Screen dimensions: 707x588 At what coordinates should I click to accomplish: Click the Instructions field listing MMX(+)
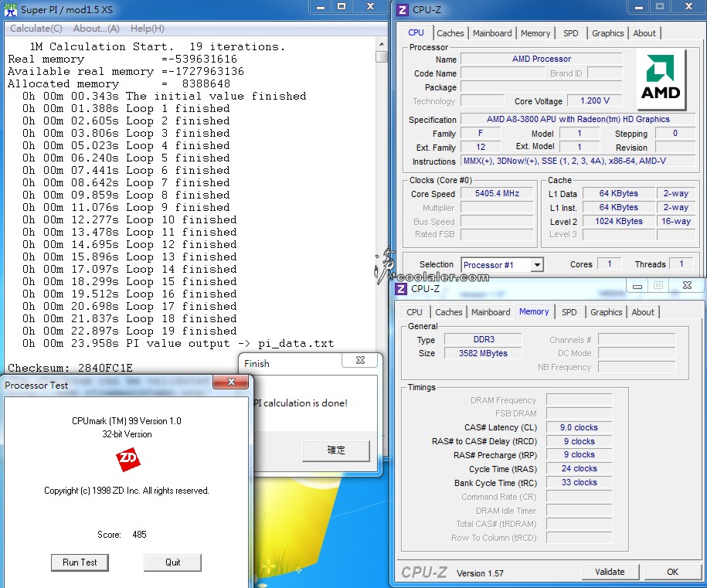(578, 161)
